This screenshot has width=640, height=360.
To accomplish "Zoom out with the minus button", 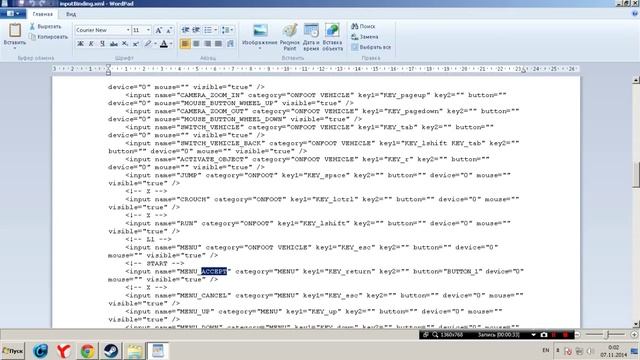I will click(x=578, y=335).
